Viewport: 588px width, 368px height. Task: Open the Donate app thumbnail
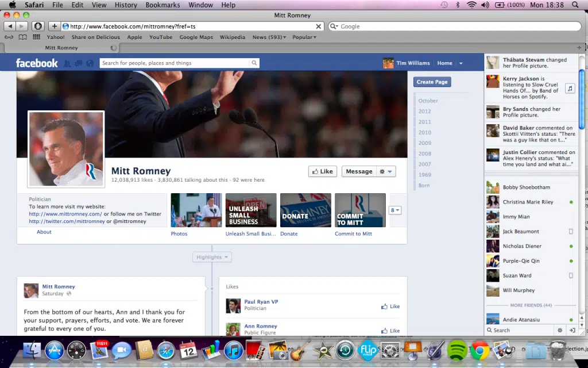tap(305, 210)
